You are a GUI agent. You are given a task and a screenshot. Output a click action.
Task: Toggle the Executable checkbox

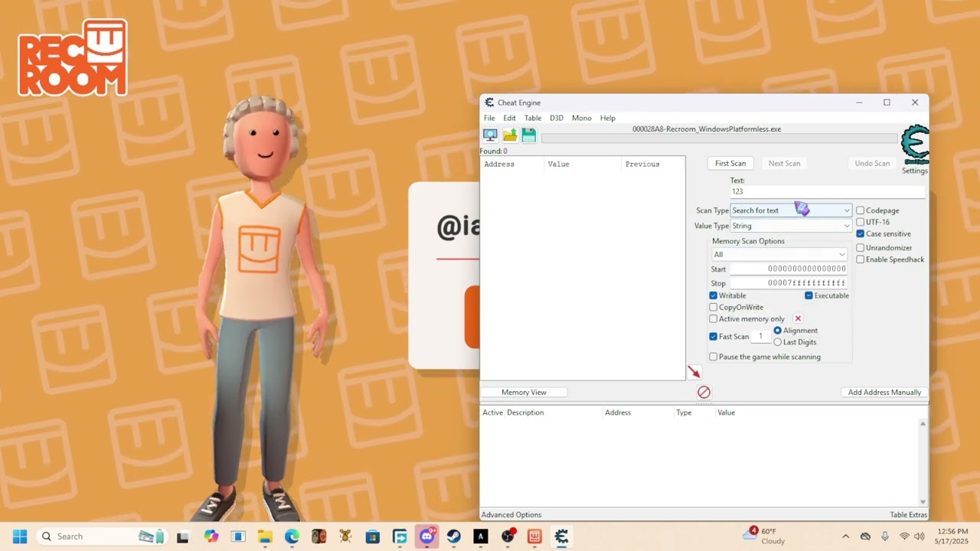coord(808,295)
